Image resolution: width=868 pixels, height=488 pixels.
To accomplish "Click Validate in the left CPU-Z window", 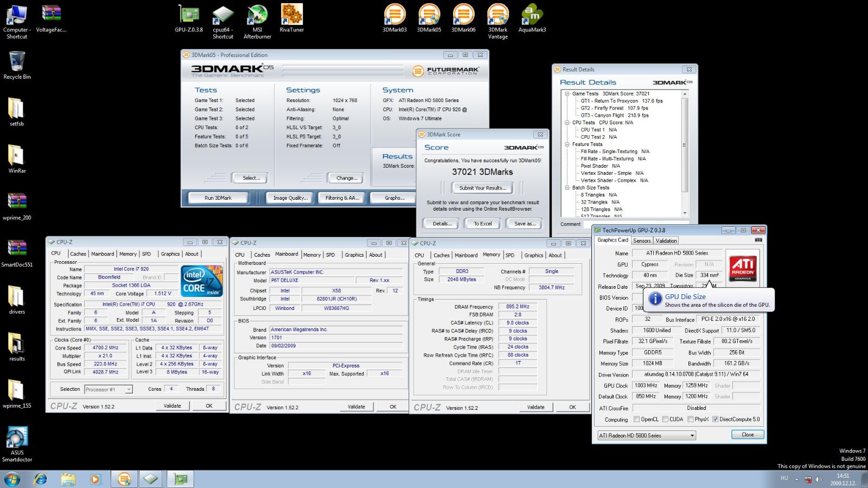I will pos(173,406).
